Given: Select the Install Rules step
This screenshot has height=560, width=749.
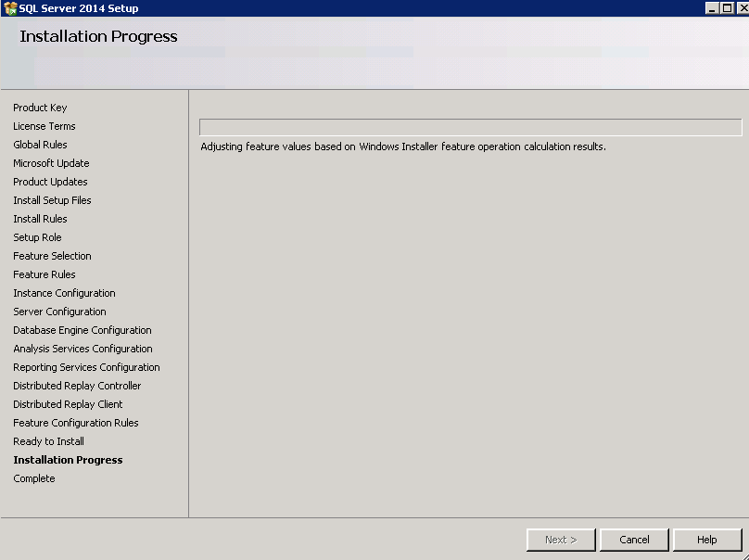Looking at the screenshot, I should [x=40, y=219].
